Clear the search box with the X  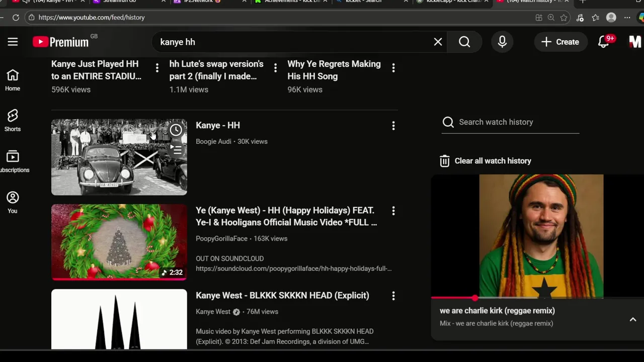pos(438,42)
